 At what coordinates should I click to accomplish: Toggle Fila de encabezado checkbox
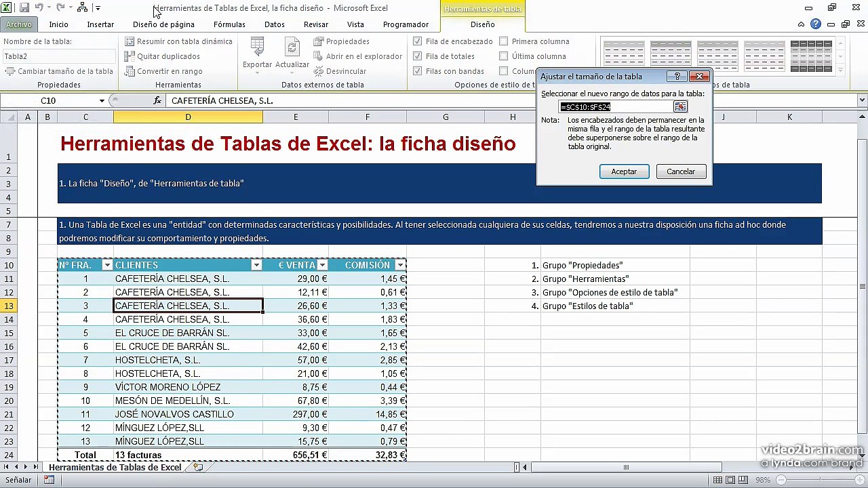[418, 41]
